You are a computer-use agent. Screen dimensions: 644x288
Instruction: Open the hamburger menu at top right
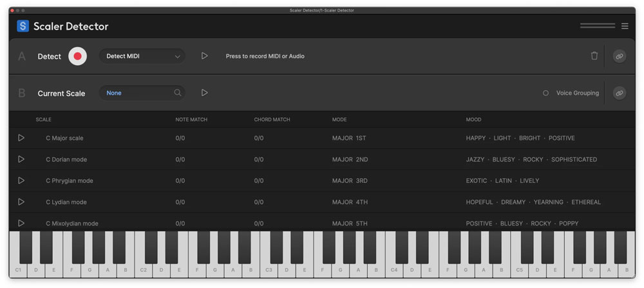pyautogui.click(x=625, y=26)
